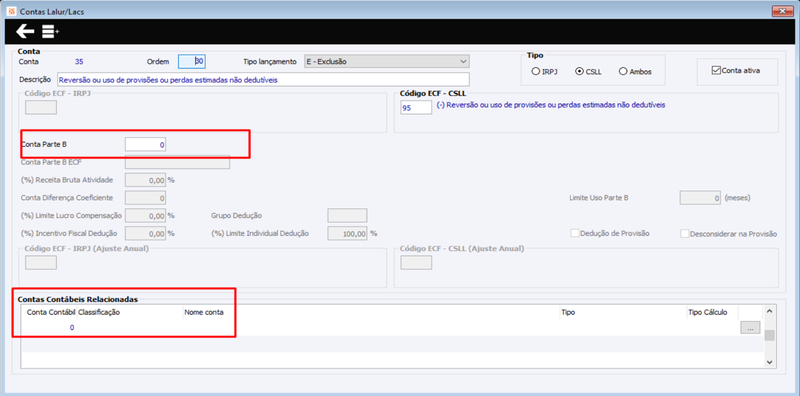The width and height of the screenshot is (800, 396).
Task: Click the Incentivo Fiscal Dedução field
Action: coord(145,233)
